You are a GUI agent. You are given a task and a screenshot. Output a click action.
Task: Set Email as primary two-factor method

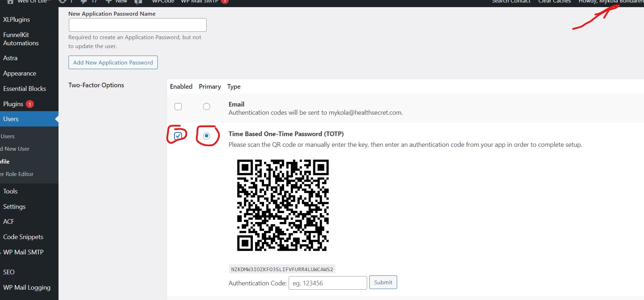207,107
